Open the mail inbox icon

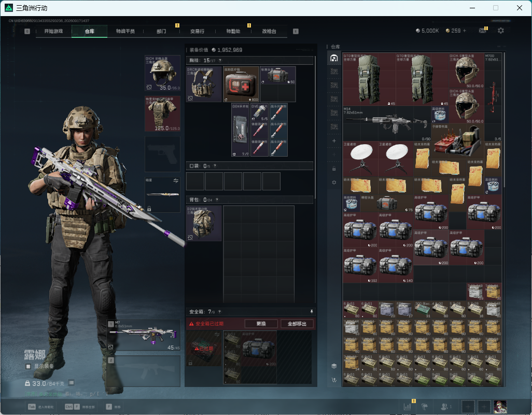pos(482,31)
